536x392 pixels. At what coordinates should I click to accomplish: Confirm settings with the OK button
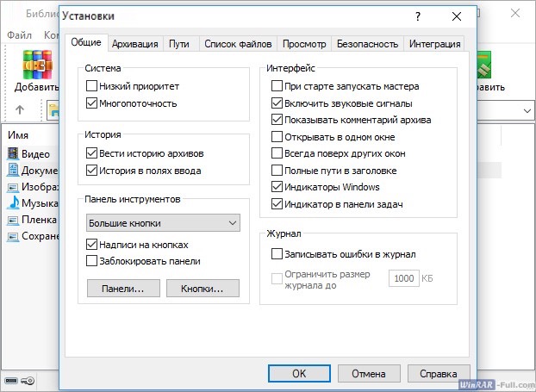point(299,374)
